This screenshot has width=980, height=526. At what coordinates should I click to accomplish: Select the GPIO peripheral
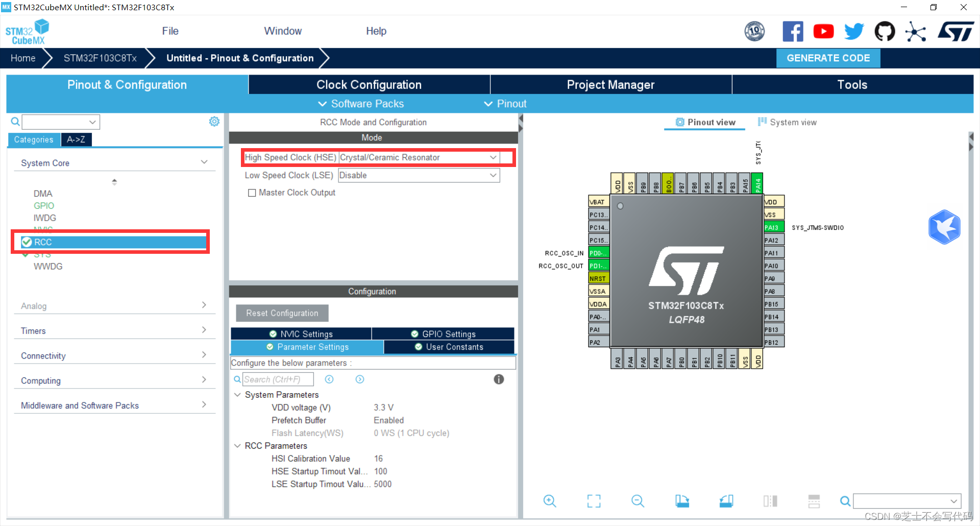tap(44, 206)
